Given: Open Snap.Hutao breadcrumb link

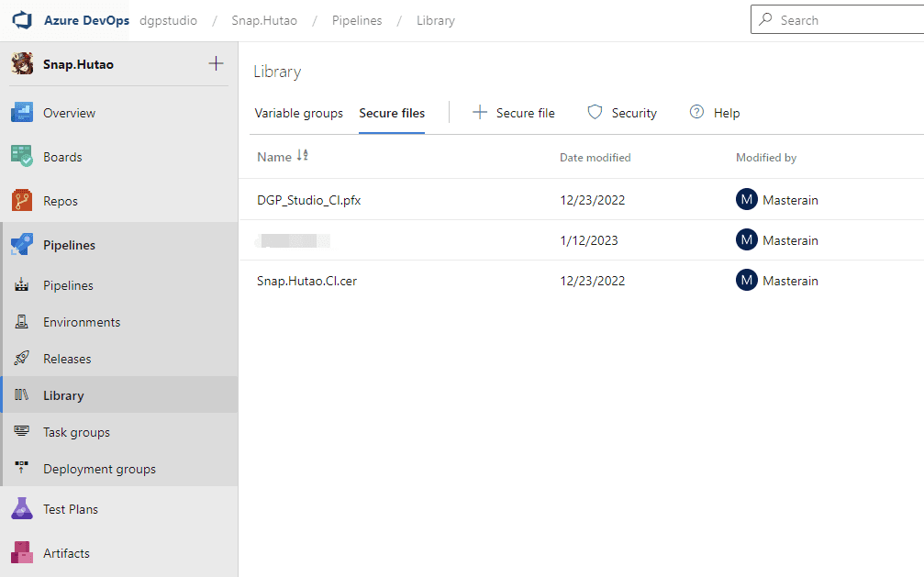Looking at the screenshot, I should point(264,20).
